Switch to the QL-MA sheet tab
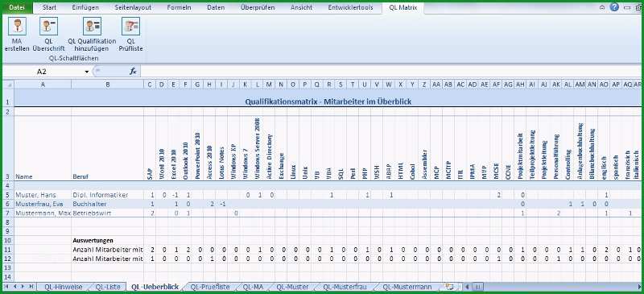 [253, 287]
